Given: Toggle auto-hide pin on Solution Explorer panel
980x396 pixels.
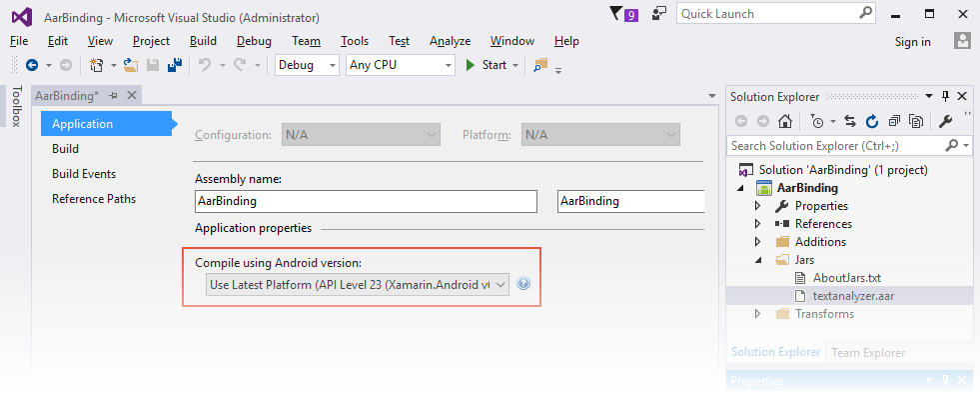Looking at the screenshot, I should [x=946, y=96].
